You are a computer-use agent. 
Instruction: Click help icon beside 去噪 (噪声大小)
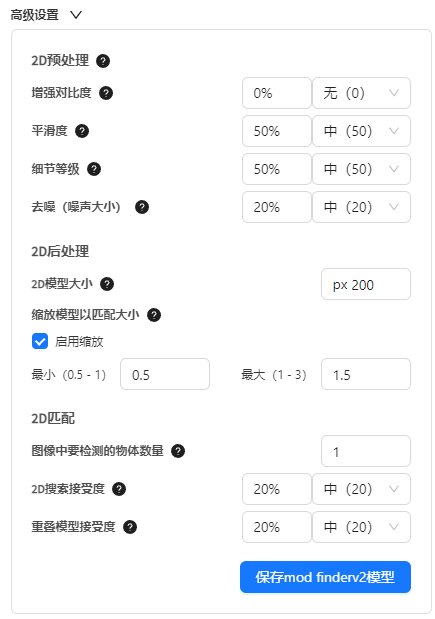[142, 207]
